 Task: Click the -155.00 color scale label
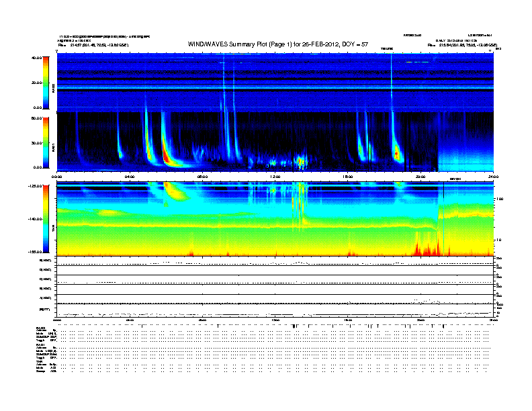(35, 252)
